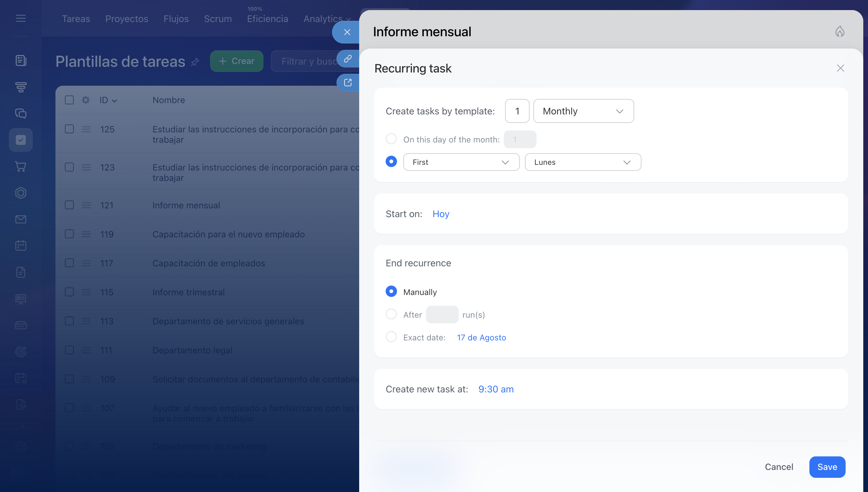Open Departamento de servicios generales template
This screenshot has width=868, height=492.
[x=228, y=321]
